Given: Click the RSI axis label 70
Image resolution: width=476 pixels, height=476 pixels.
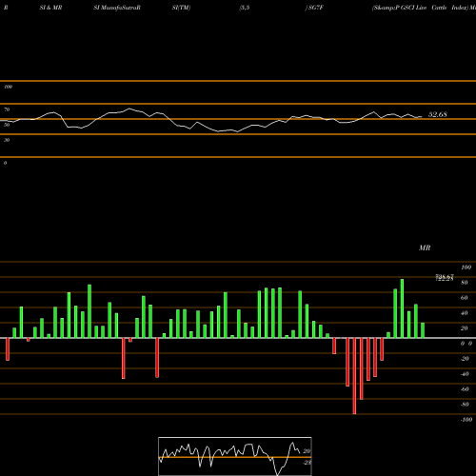Looking at the screenshot, I should pyautogui.click(x=7, y=109).
